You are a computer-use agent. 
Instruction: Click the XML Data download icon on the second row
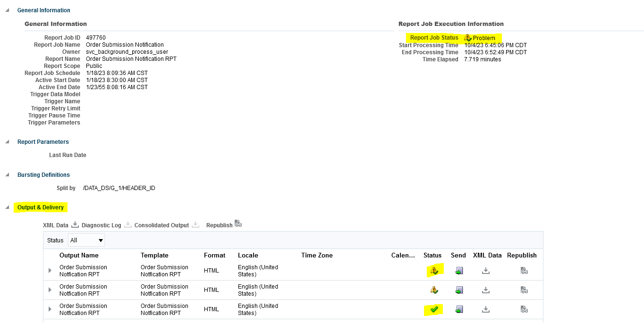[x=485, y=290]
